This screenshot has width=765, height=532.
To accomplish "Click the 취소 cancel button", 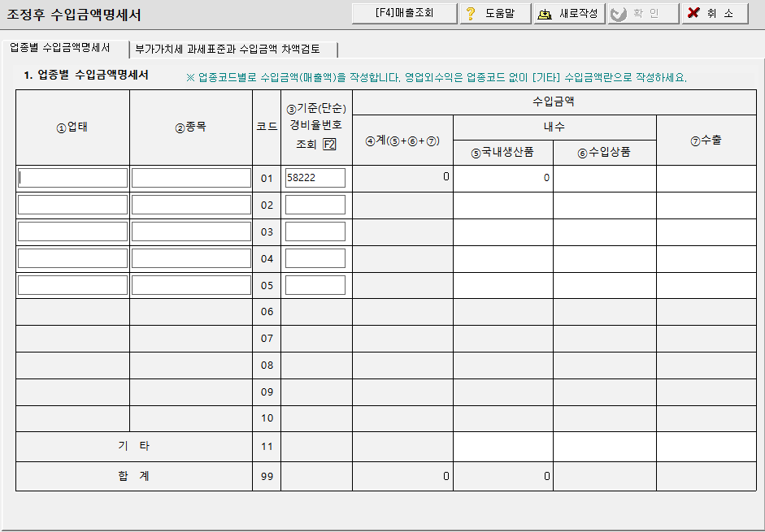I will [715, 13].
